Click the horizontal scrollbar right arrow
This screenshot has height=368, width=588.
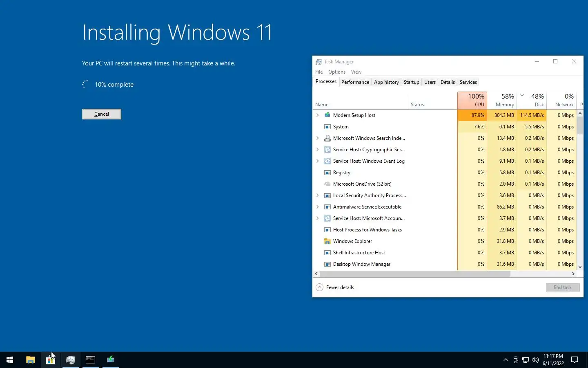tap(573, 274)
